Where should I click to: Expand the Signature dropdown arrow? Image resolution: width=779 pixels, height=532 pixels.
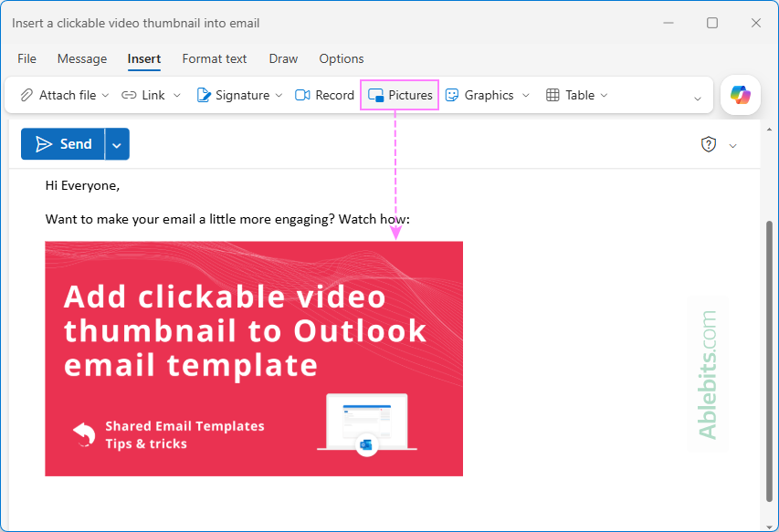pyautogui.click(x=279, y=95)
